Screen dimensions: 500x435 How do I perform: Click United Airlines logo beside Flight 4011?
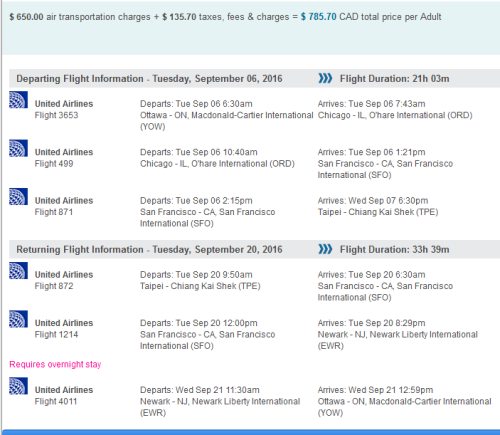[18, 386]
